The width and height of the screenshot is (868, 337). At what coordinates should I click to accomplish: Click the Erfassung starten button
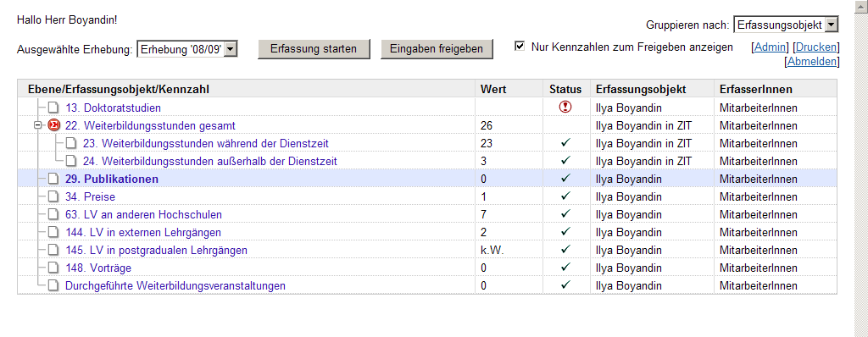pyautogui.click(x=314, y=49)
